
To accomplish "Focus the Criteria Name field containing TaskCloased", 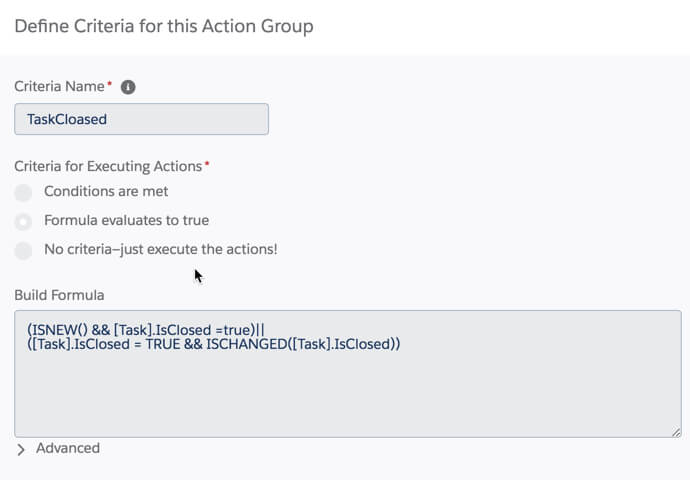I will (x=141, y=119).
